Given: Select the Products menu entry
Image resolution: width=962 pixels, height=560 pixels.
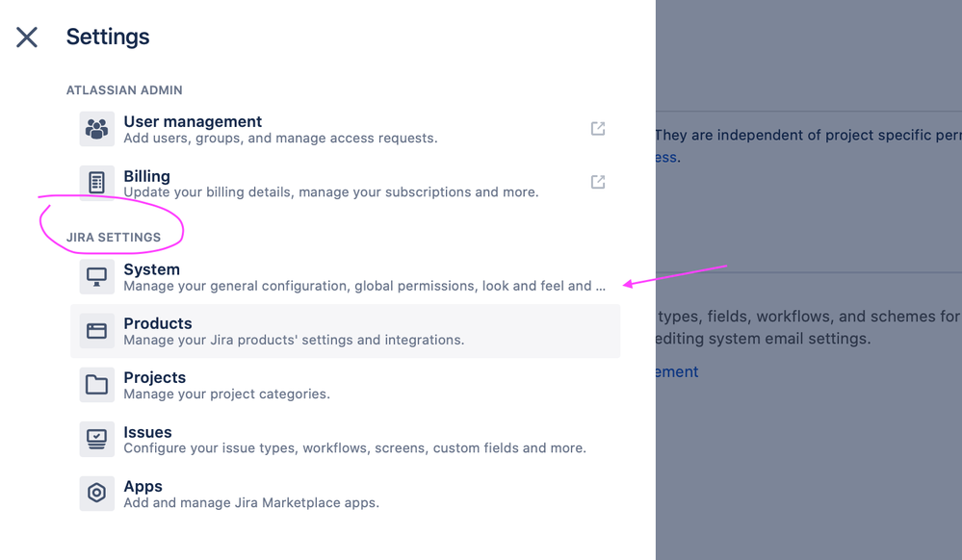Looking at the screenshot, I should click(x=346, y=331).
